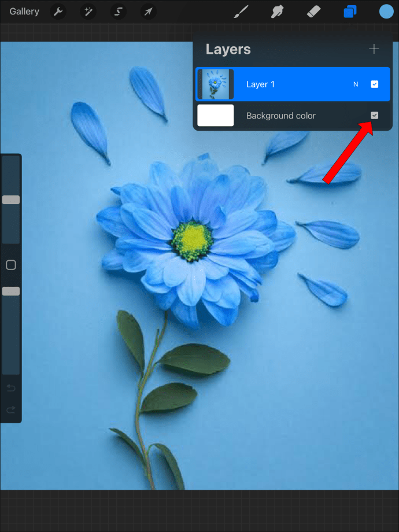Open the active color picker circle
Viewport: 399px width, 532px height.
click(x=386, y=12)
